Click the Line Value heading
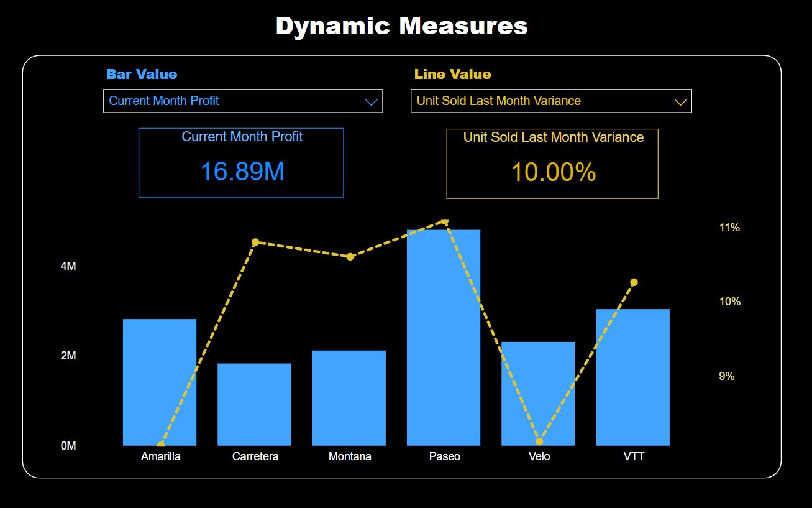The height and width of the screenshot is (508, 812). [453, 74]
